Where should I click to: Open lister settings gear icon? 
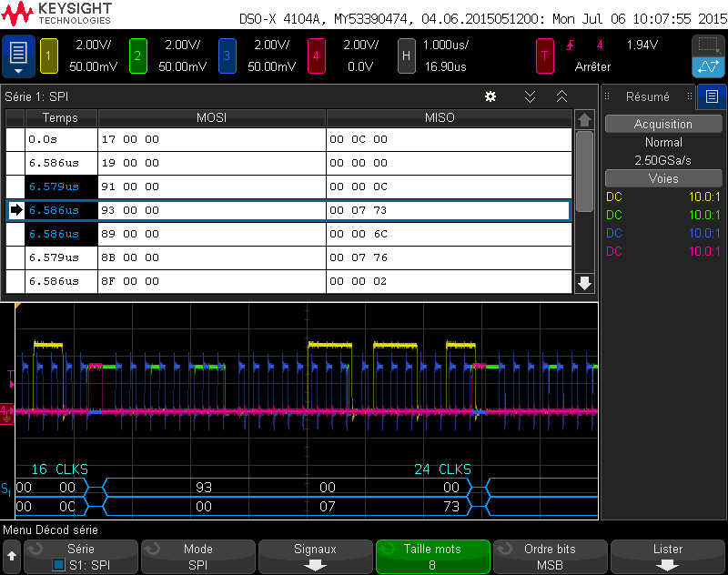pyautogui.click(x=490, y=96)
